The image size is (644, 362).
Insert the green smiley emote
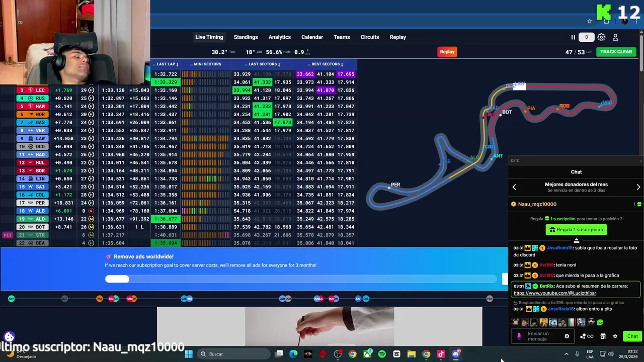600,323
